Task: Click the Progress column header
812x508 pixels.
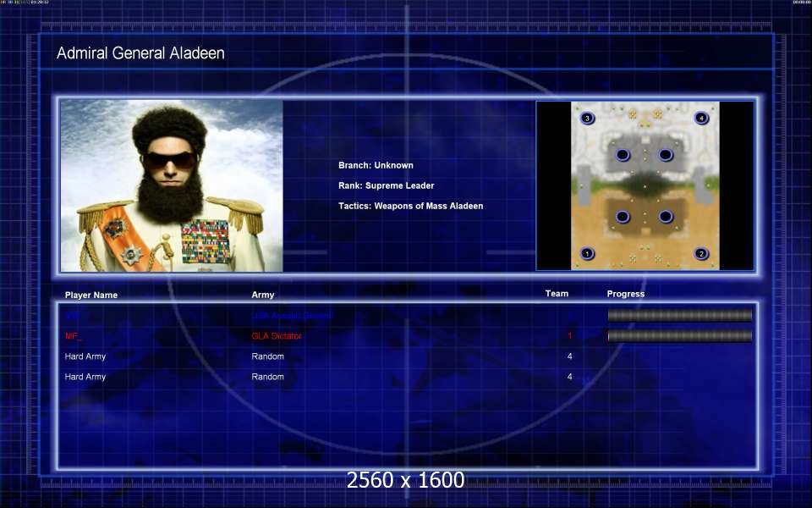Action: pyautogui.click(x=626, y=294)
